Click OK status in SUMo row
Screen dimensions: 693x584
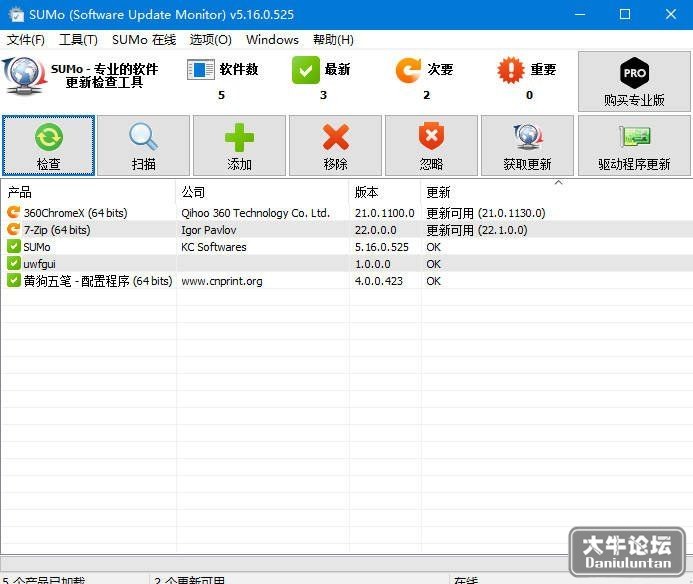433,247
